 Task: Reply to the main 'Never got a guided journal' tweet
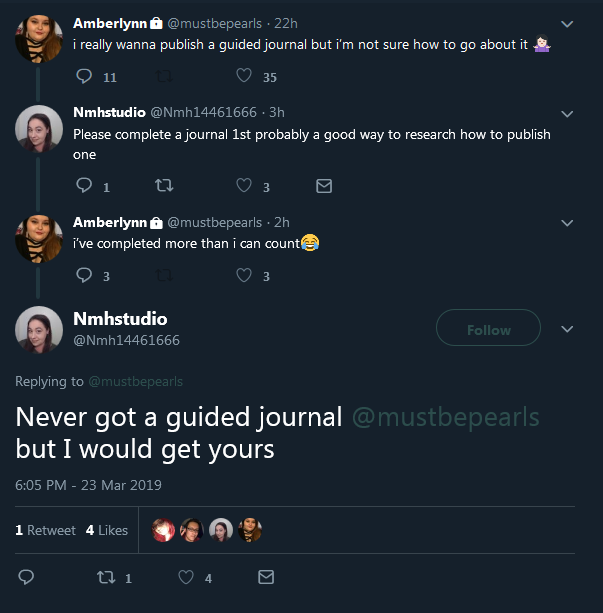pyautogui.click(x=26, y=577)
